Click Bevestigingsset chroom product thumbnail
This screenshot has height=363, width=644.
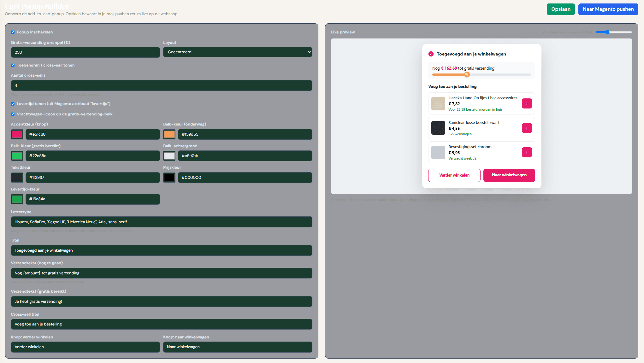point(438,153)
